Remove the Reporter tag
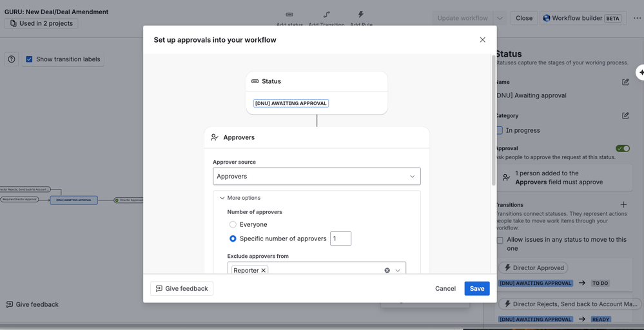This screenshot has height=330, width=644. [x=263, y=270]
